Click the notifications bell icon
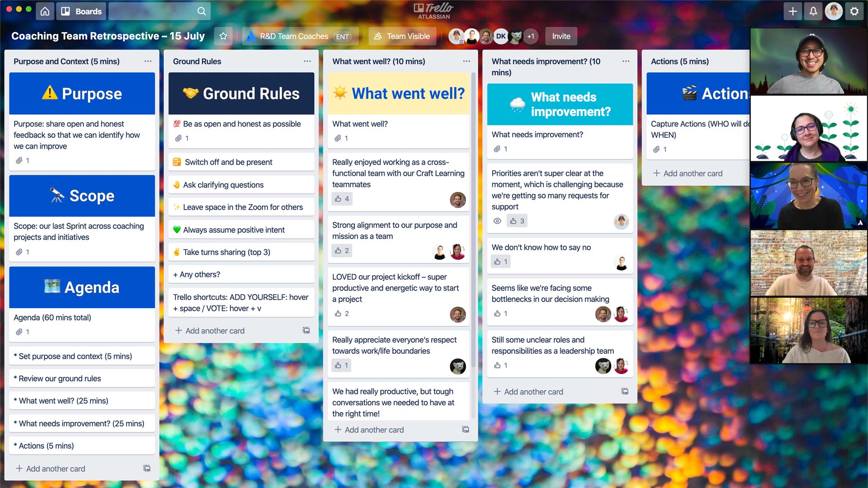 click(814, 11)
